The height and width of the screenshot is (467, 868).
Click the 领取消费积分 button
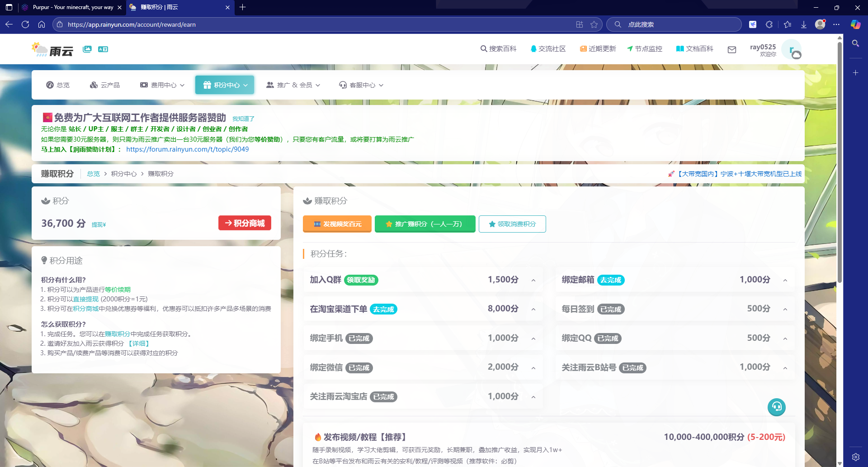[x=512, y=224]
